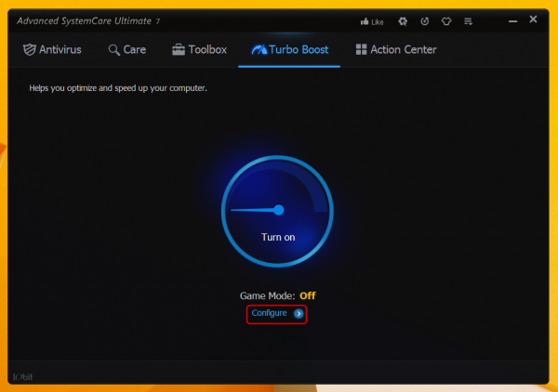Select the Turbo Boost tab
This screenshot has width=558, height=392.
(x=289, y=50)
